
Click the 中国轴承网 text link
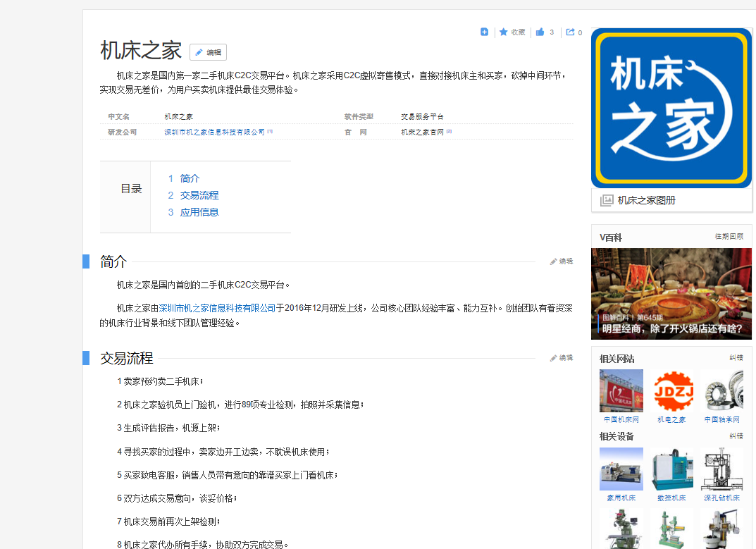(x=721, y=420)
